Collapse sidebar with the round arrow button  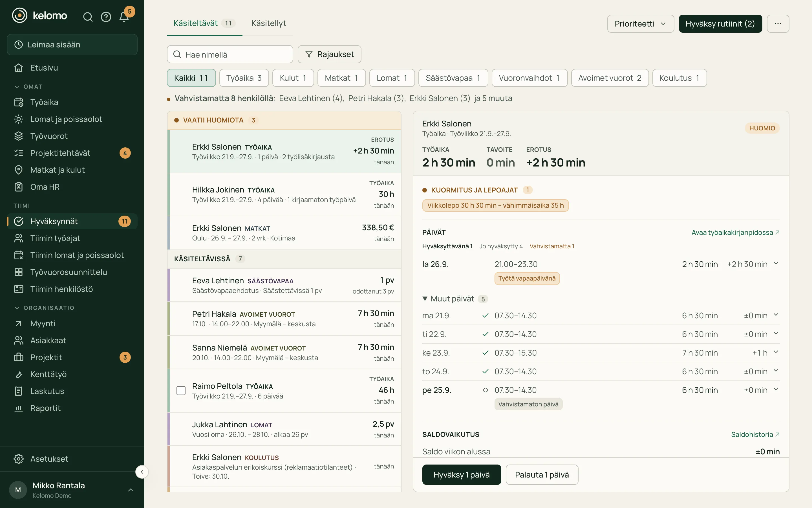click(x=142, y=472)
